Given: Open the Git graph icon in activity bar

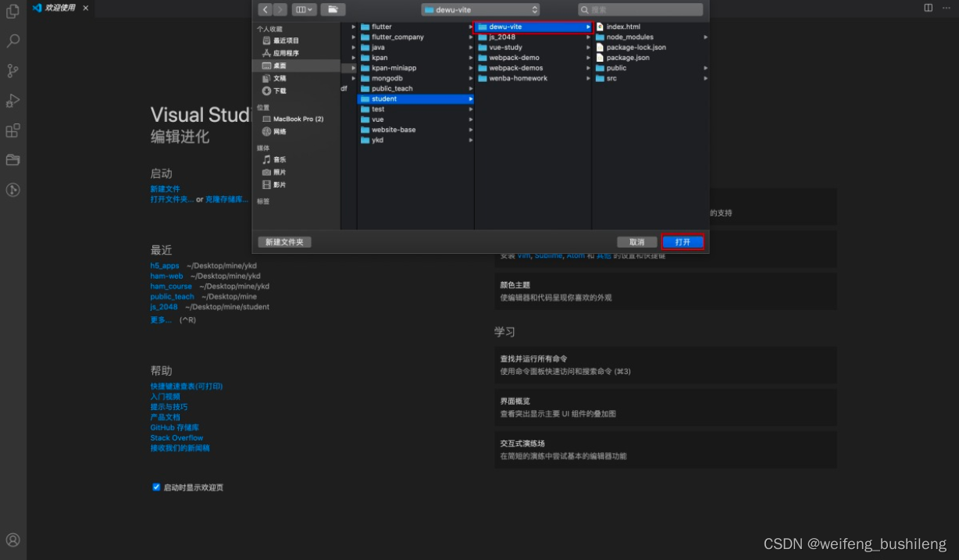Looking at the screenshot, I should [12, 190].
